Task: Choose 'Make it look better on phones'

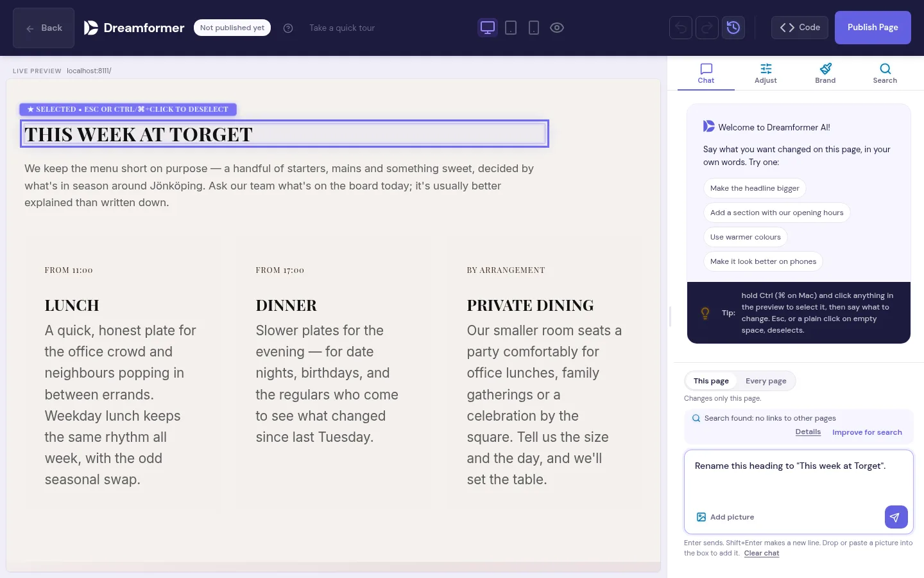Action: tap(763, 261)
